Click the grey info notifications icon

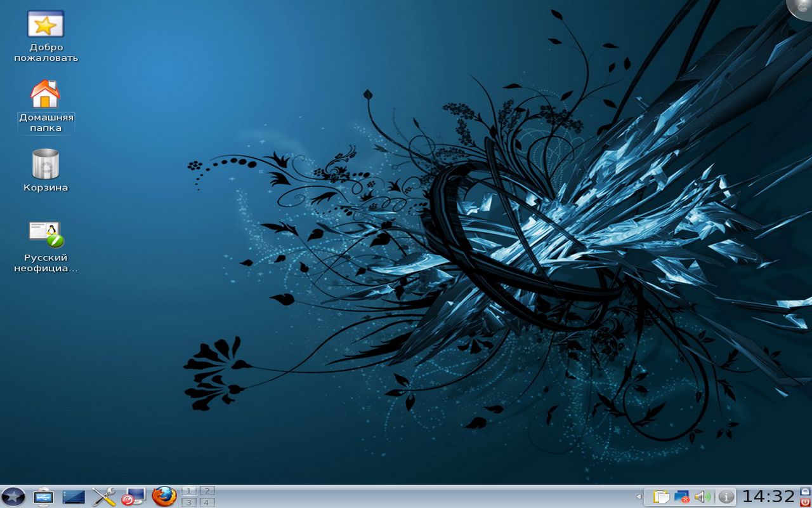click(726, 497)
